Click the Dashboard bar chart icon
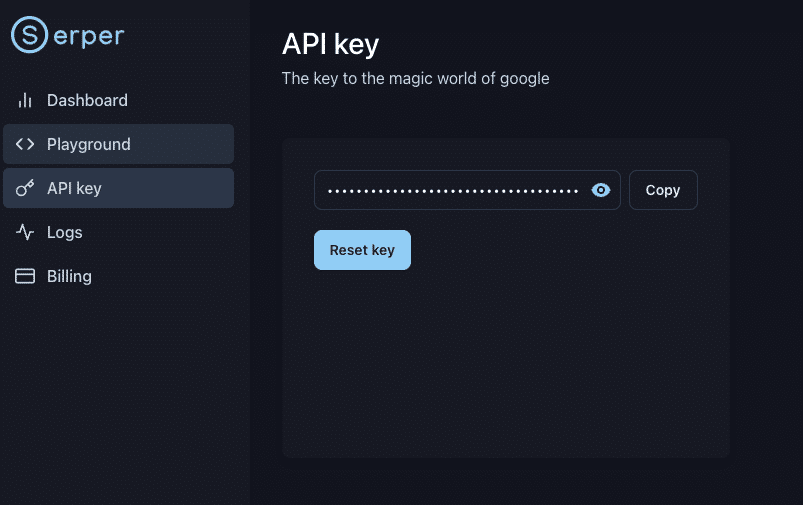This screenshot has width=803, height=505. point(25,100)
